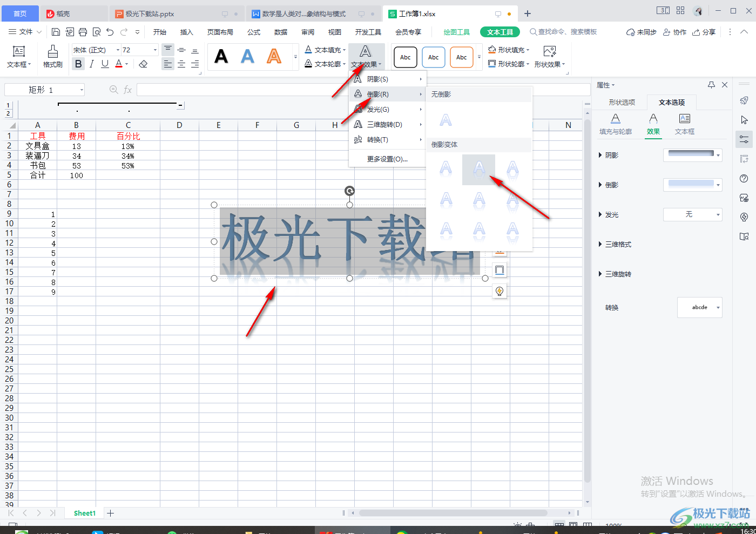Click the Redo arrow icon
This screenshot has width=756, height=534.
pyautogui.click(x=124, y=32)
